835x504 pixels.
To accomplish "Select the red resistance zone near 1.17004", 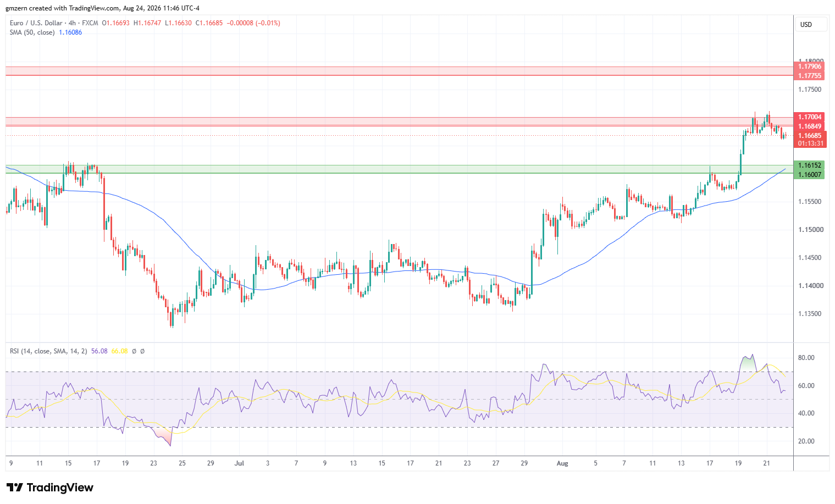I will point(400,121).
